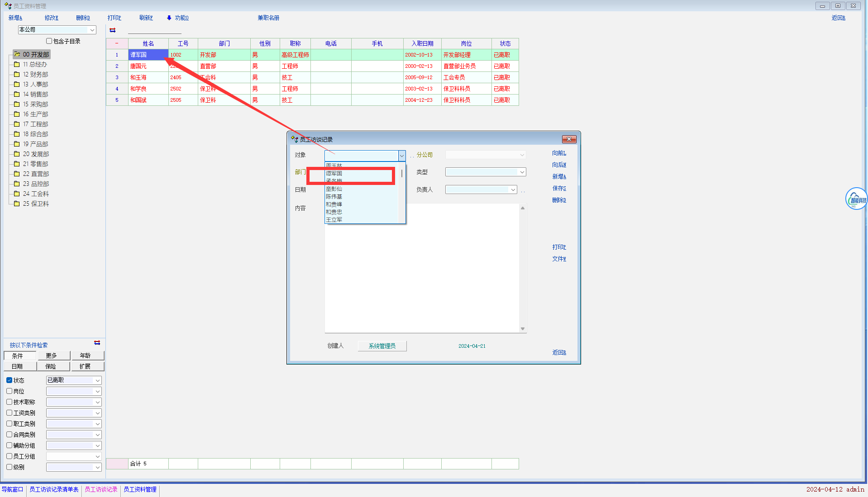This screenshot has height=497, width=868.
Task: Expand the 本公司 company dropdown
Action: coord(92,30)
